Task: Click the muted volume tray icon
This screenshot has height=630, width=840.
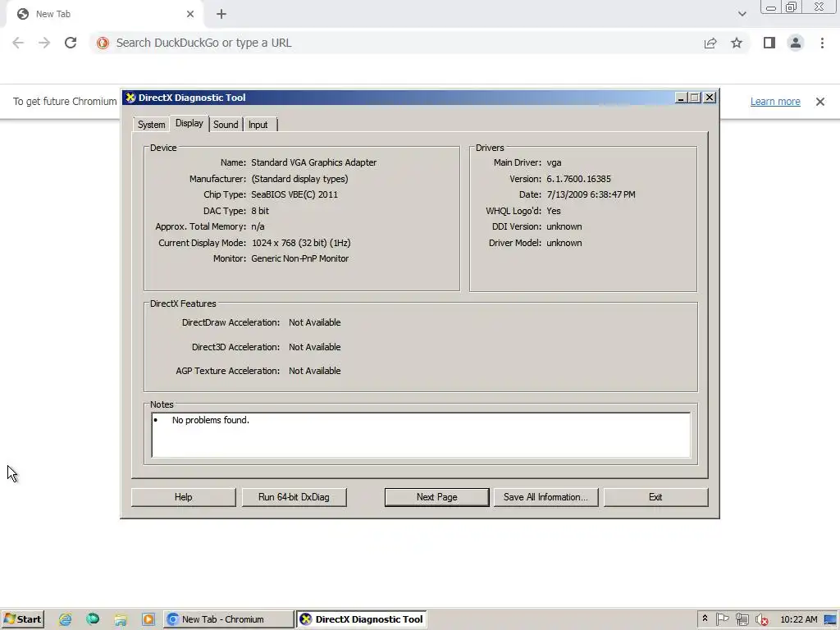Action: coord(761,620)
